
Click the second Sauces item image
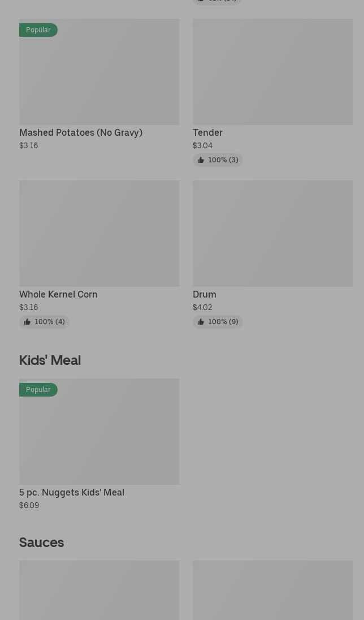272,590
